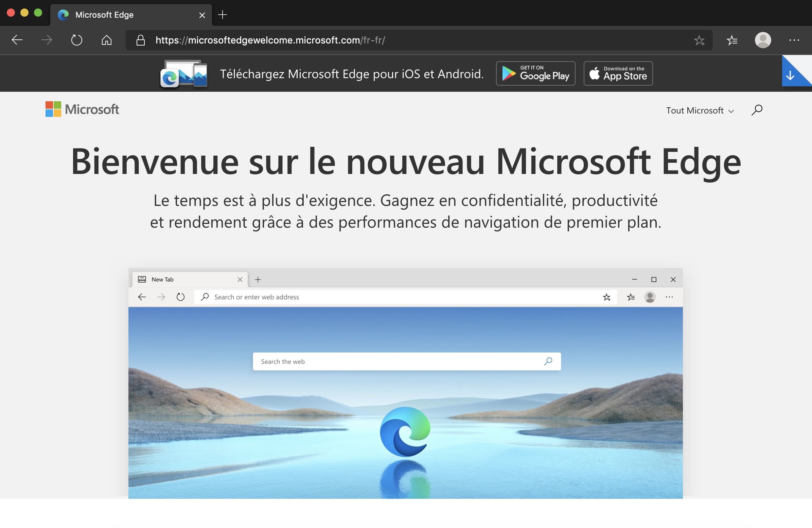Click the Get it on Google Play button

click(535, 73)
